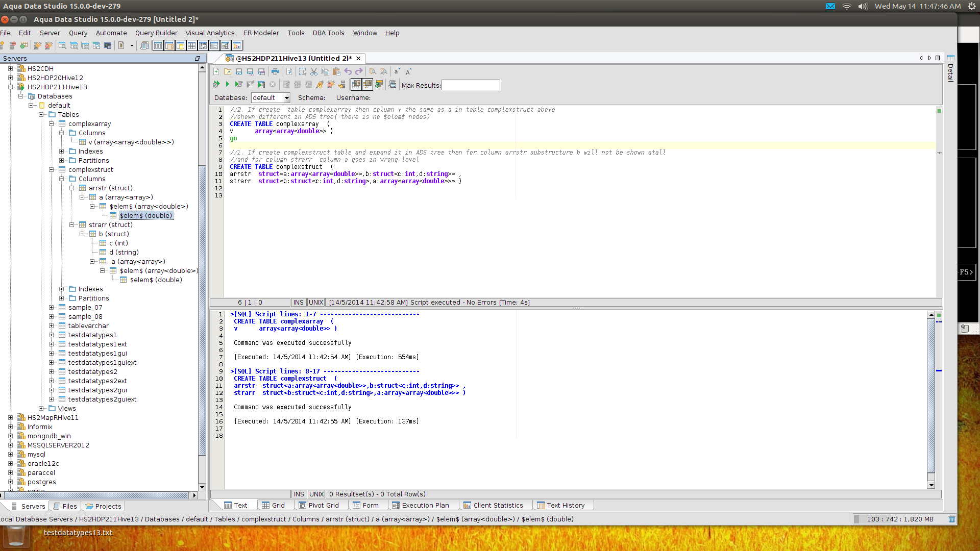Collapse the complexstruct table node
The height and width of the screenshot is (551, 980).
[52, 170]
